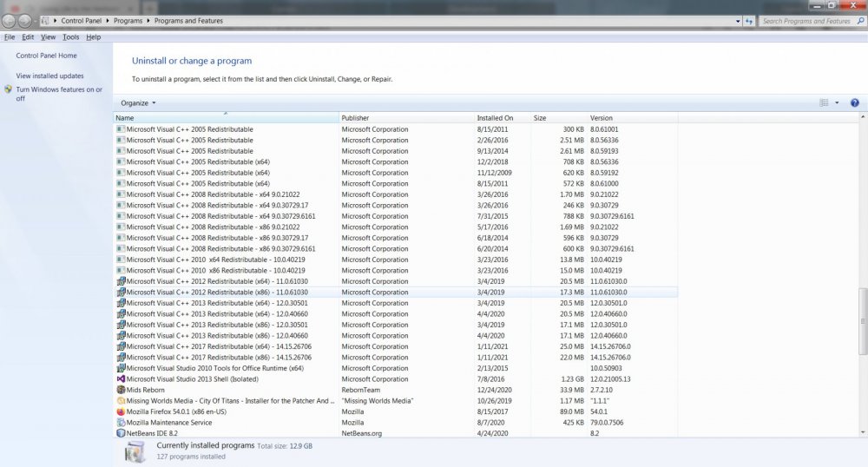Click the scrollbar down arrow
Screen dimensions: 868x467
click(x=863, y=432)
